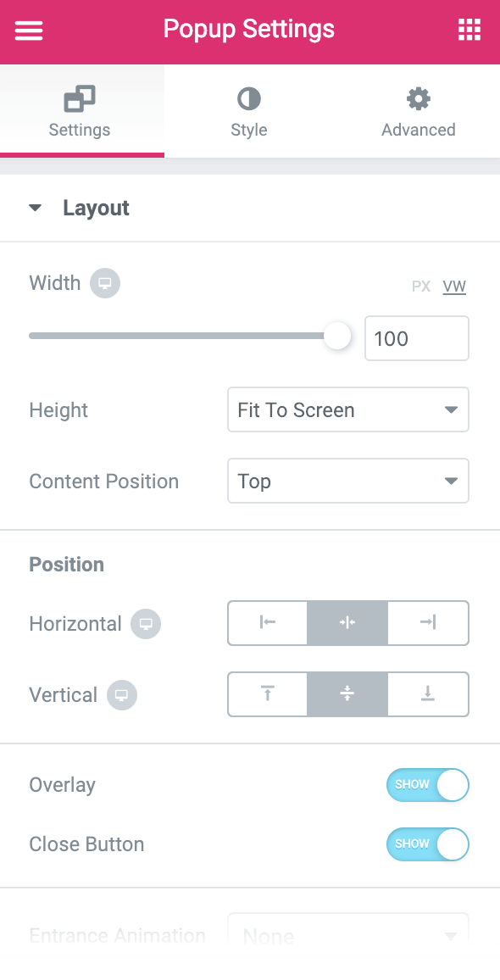500x980 pixels.
Task: Switch to the Style tab
Action: click(248, 110)
